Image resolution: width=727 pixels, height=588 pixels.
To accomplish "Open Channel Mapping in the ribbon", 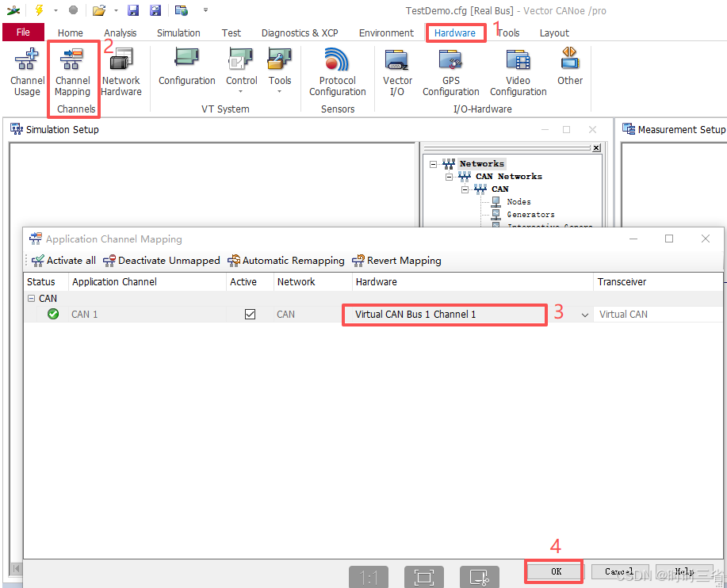I will pyautogui.click(x=72, y=72).
